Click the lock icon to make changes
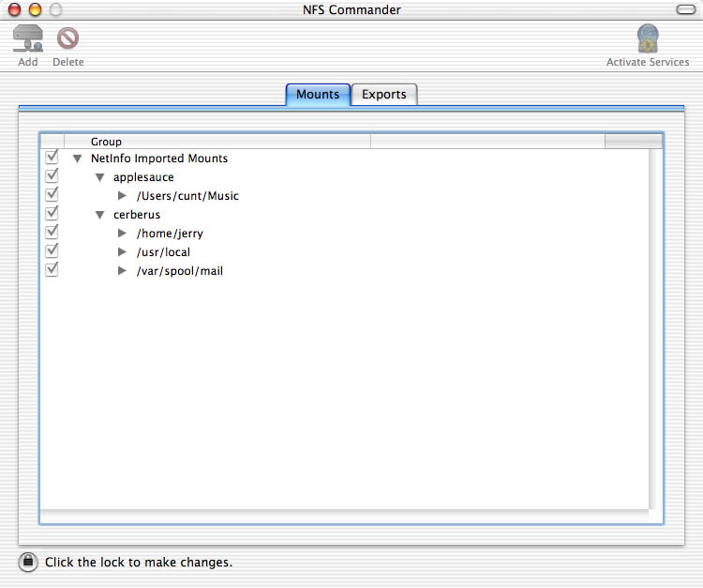This screenshot has height=588, width=703. tap(28, 562)
